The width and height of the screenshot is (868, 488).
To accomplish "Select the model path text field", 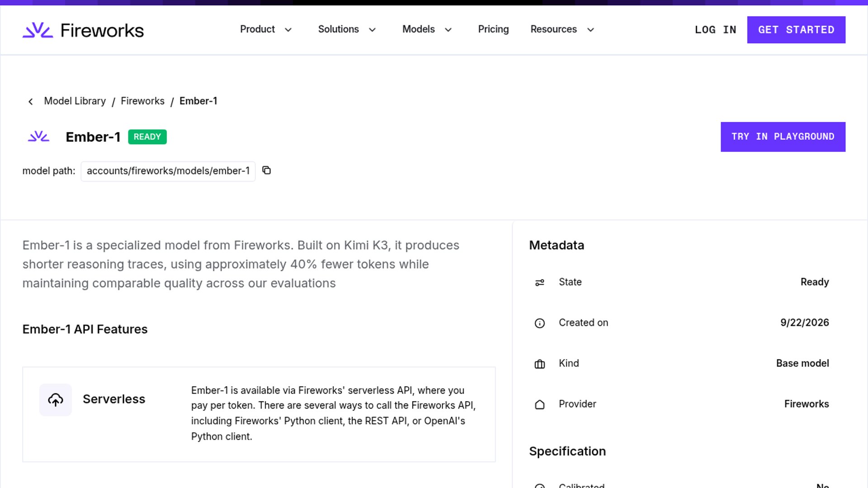I will 168,171.
